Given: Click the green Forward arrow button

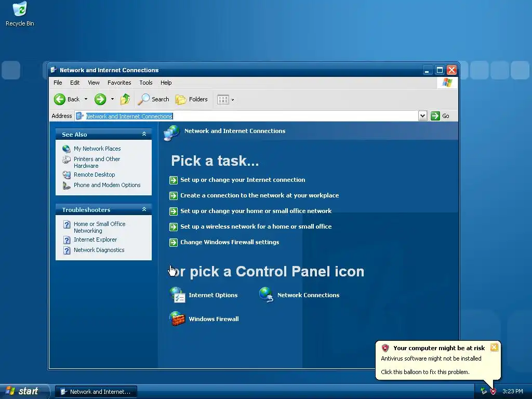Looking at the screenshot, I should [x=100, y=99].
